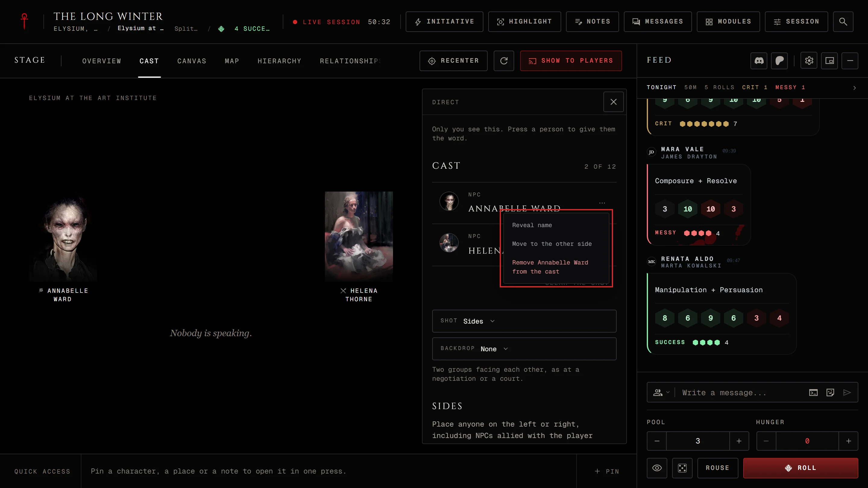
Task: Open the Initiative tracker
Action: (444, 22)
